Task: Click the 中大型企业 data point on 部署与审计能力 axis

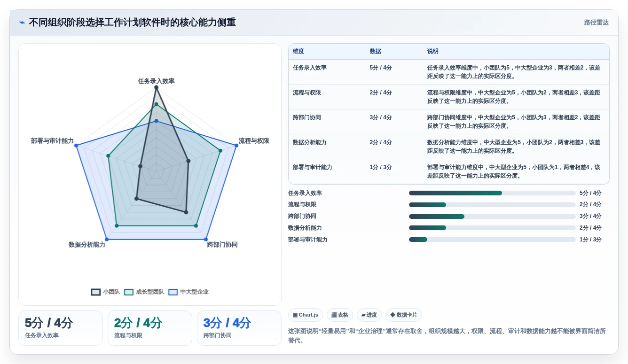Action: tap(76, 146)
